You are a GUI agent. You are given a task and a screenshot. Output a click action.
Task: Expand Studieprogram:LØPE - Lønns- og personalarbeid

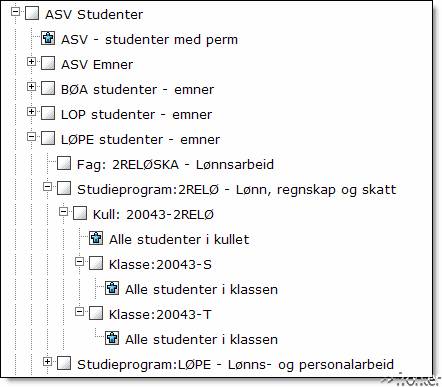tap(47, 362)
